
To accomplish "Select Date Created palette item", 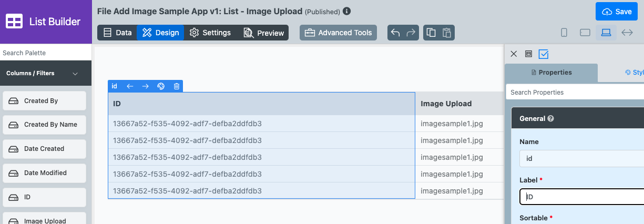I will point(44,149).
